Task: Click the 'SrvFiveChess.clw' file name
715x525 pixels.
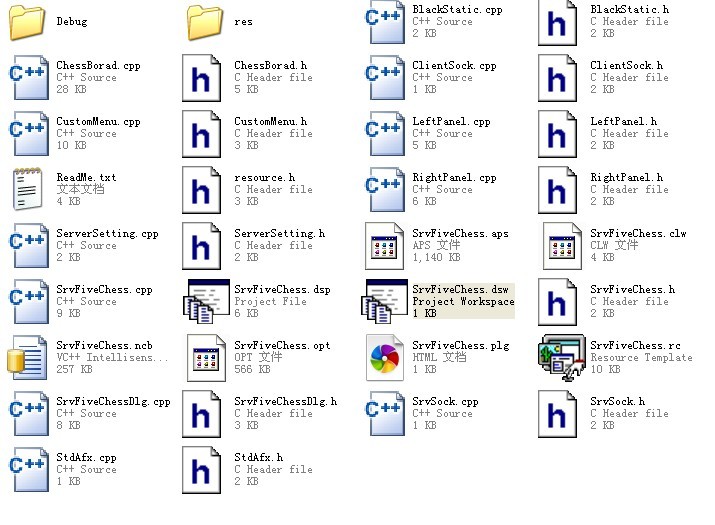Action: [638, 234]
